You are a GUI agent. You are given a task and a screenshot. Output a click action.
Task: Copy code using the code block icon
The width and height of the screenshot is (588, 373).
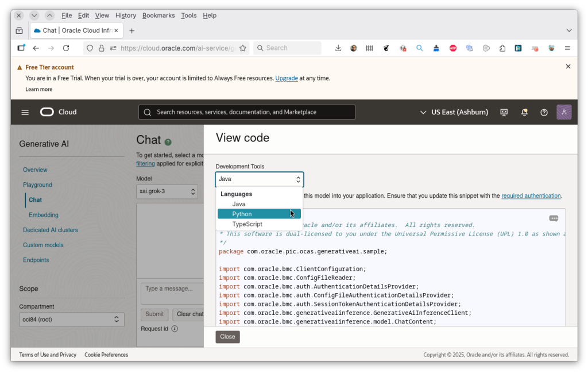click(554, 218)
